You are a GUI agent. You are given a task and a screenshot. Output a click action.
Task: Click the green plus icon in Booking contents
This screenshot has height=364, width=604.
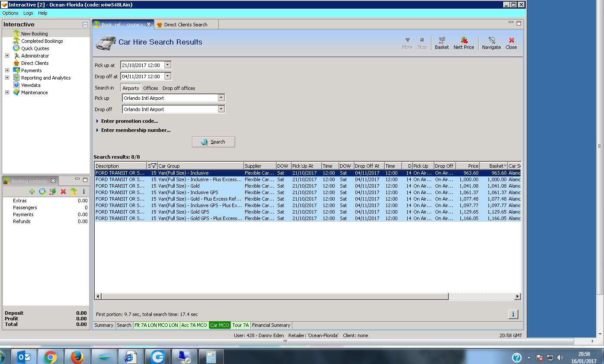click(x=32, y=192)
